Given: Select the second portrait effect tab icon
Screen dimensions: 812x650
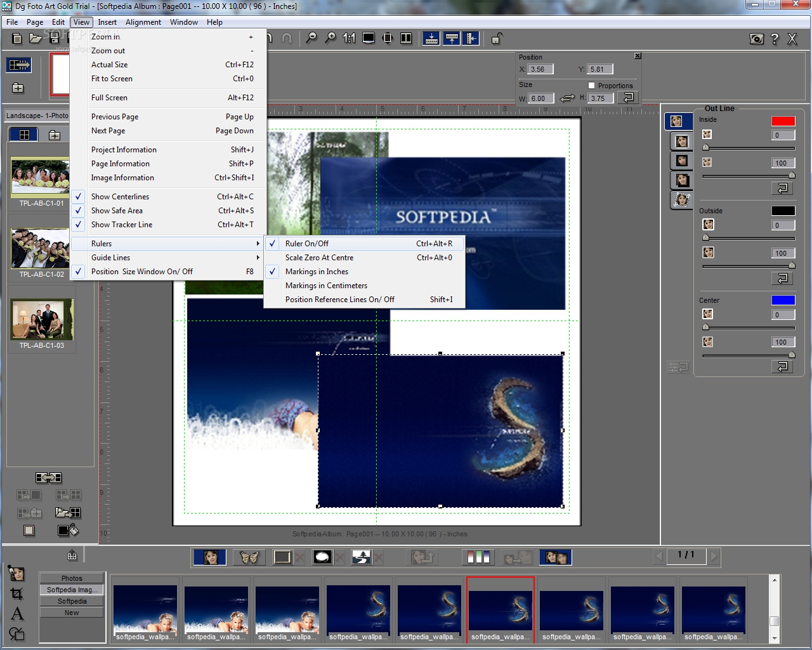Looking at the screenshot, I should click(x=682, y=141).
